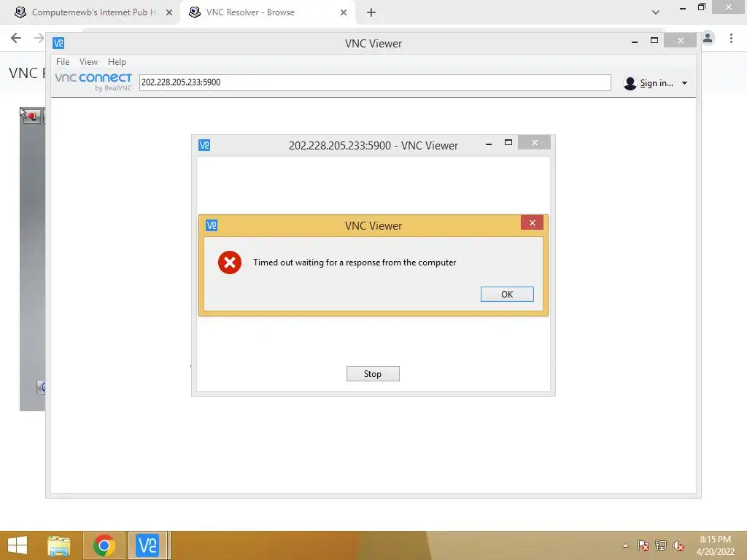
Task: Minimize the Chrome browser window
Action: tap(683, 7)
